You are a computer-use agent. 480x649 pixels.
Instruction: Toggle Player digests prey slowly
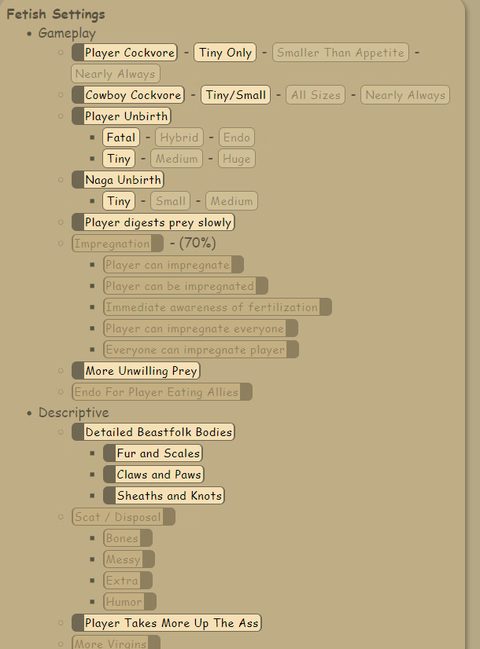(x=153, y=222)
